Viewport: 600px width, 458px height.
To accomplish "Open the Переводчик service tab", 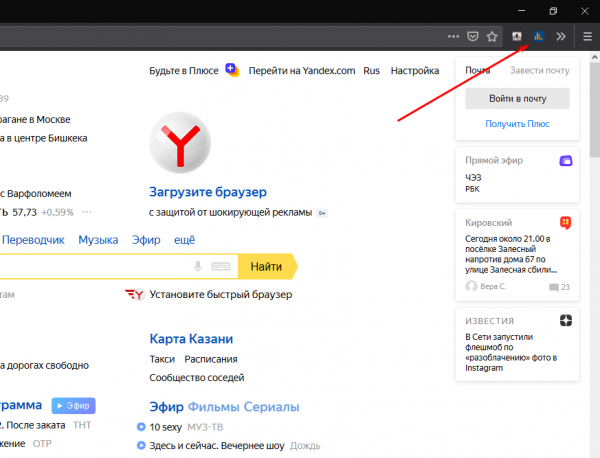I will tap(33, 240).
